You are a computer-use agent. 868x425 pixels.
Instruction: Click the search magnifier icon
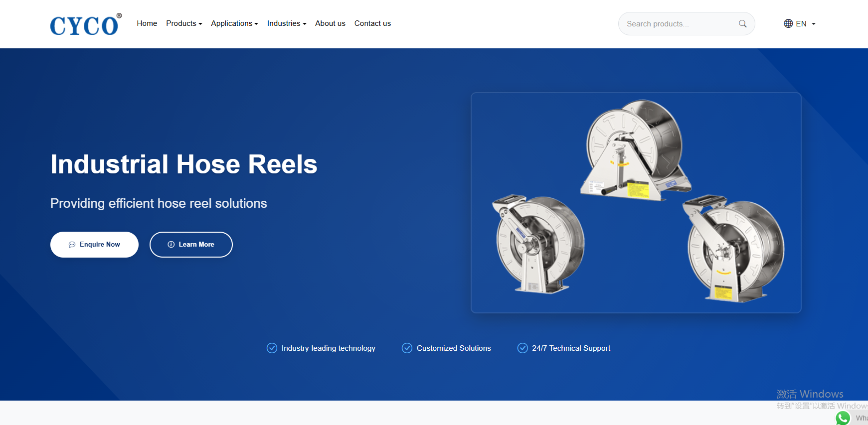point(742,24)
